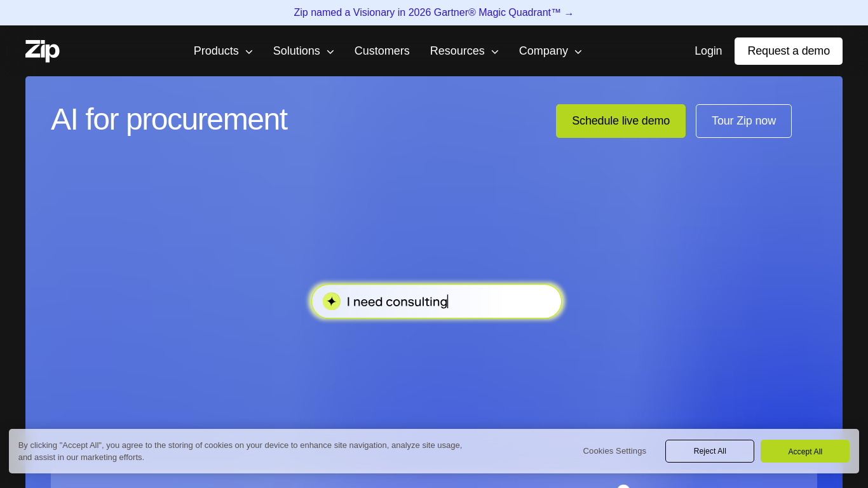Viewport: 868px width, 488px height.
Task: Reject all cookies
Action: pos(710,451)
